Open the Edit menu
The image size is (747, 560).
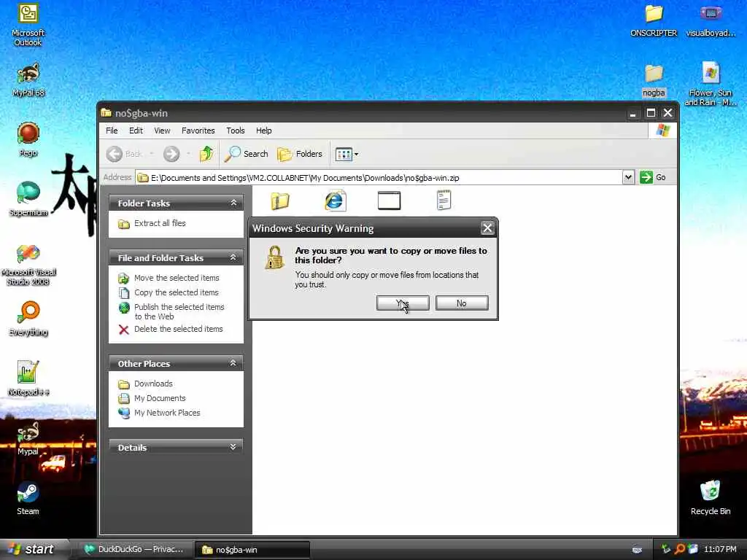[x=136, y=131]
